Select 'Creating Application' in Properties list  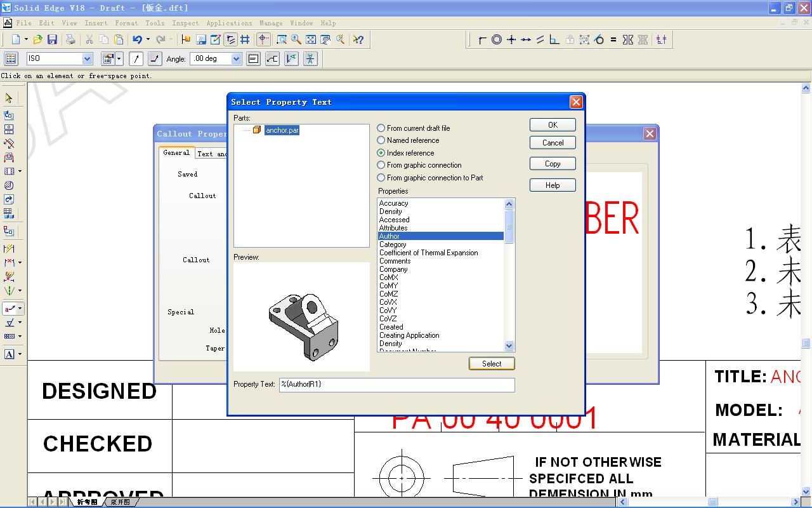(440, 335)
